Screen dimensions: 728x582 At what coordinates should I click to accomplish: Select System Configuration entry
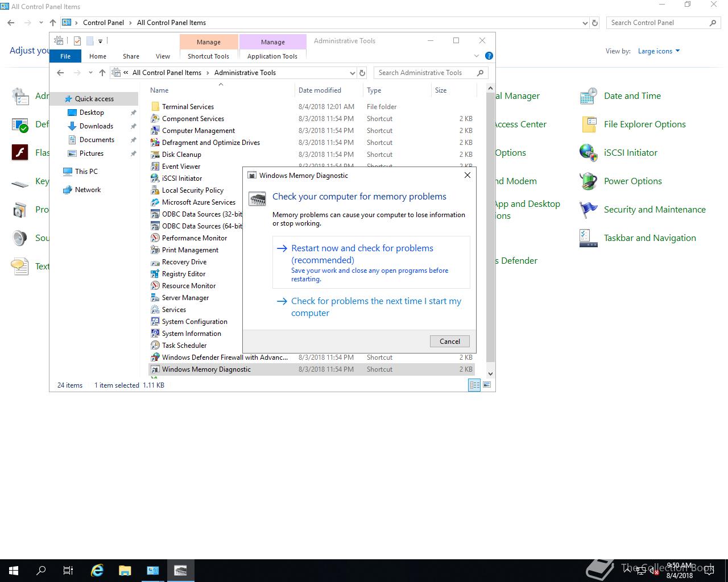point(195,322)
